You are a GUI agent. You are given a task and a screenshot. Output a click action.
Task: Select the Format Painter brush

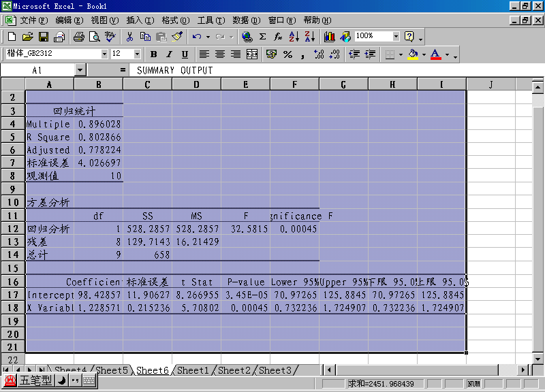click(177, 37)
